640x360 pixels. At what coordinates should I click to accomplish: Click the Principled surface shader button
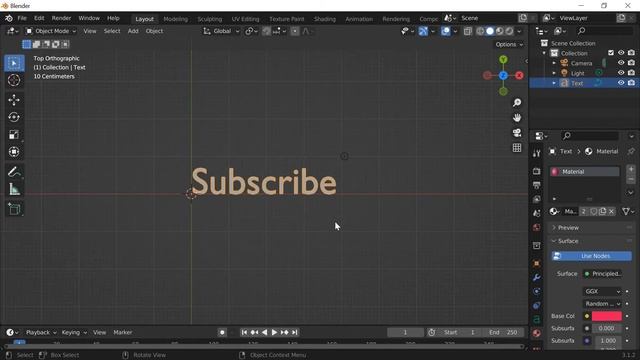(602, 274)
